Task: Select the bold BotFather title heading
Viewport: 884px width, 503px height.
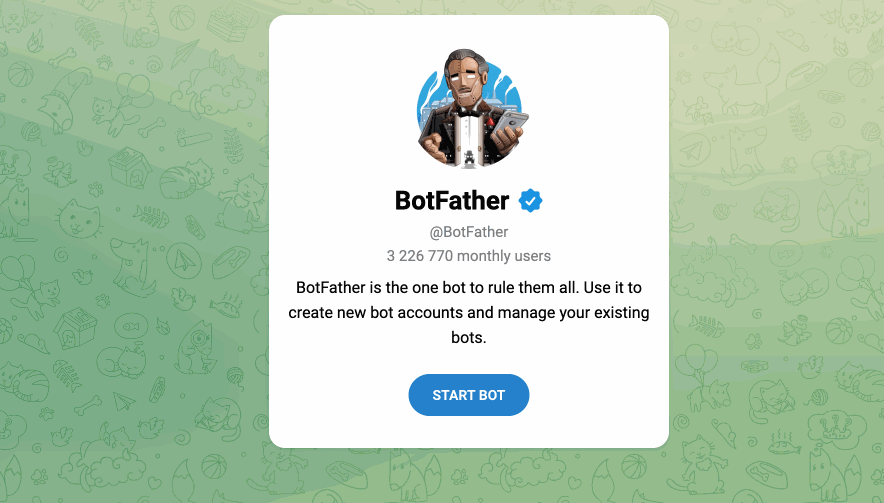Action: coord(452,201)
